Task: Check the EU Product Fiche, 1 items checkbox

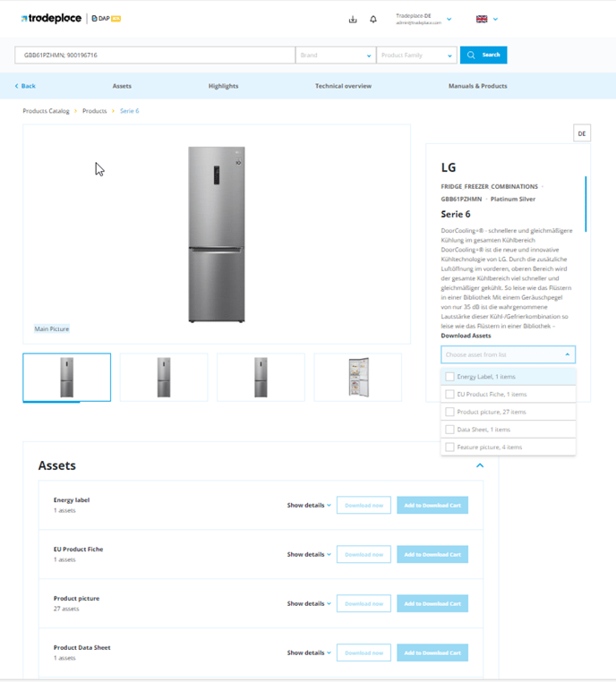Action: (x=449, y=394)
